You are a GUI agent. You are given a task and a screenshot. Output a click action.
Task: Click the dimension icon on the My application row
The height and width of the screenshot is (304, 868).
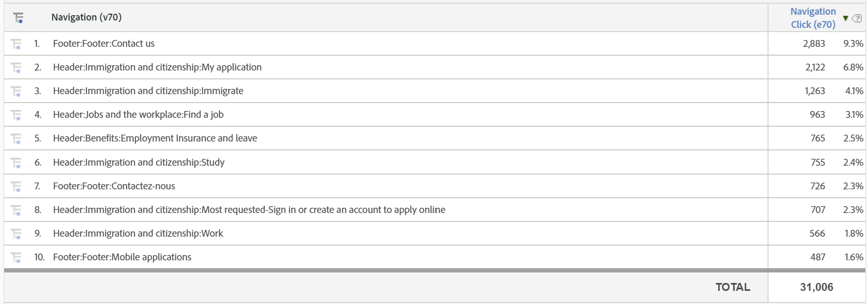(x=16, y=67)
